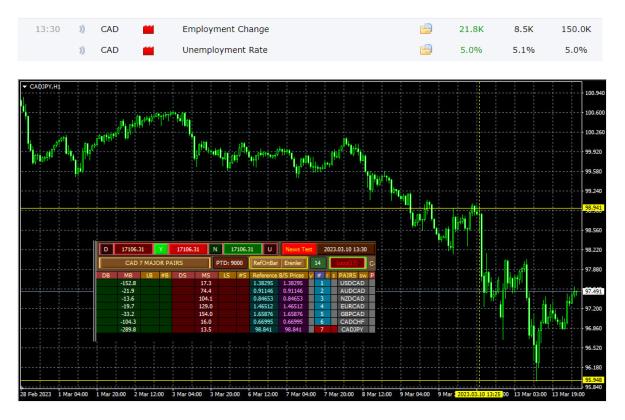This screenshot has height=420, width=625.
Task: Open detail folder icon for Employment Change
Action: click(x=426, y=29)
